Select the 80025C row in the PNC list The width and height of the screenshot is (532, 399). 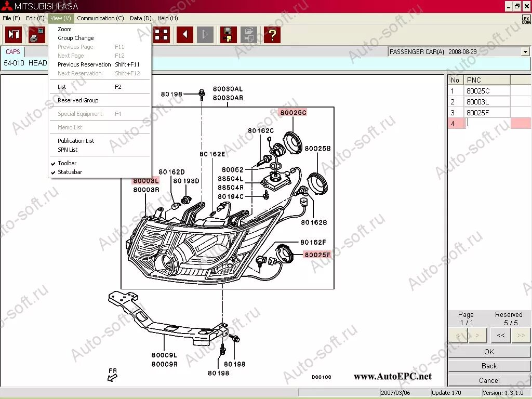pos(489,91)
